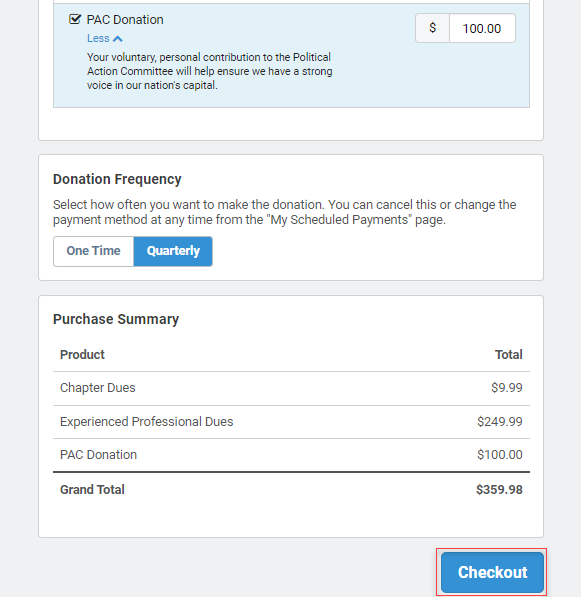Click PAC Donation in the Purchase Summary
Viewport: 581px width, 597px height.
[x=98, y=455]
